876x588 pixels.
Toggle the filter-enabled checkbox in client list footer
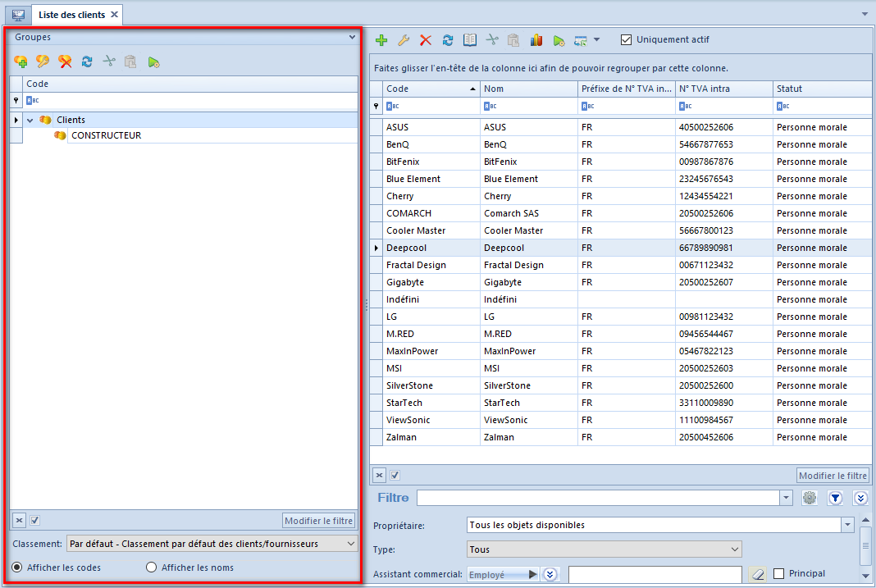point(395,475)
